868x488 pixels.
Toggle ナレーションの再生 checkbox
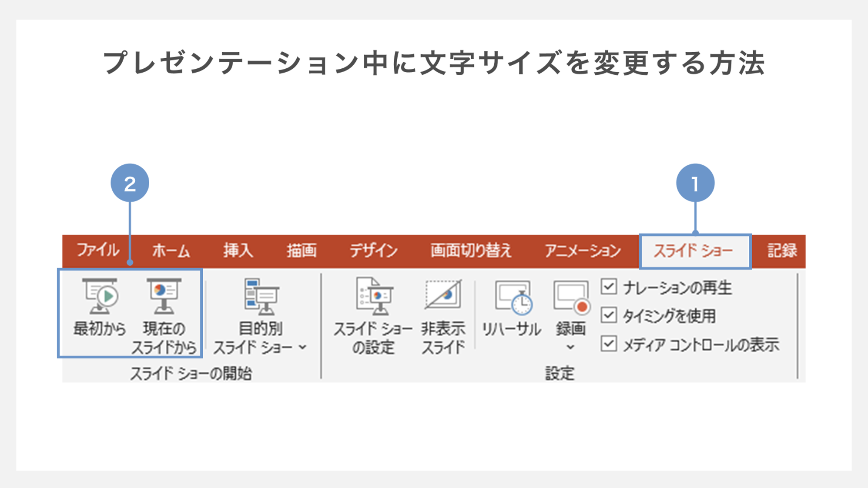[x=609, y=287]
